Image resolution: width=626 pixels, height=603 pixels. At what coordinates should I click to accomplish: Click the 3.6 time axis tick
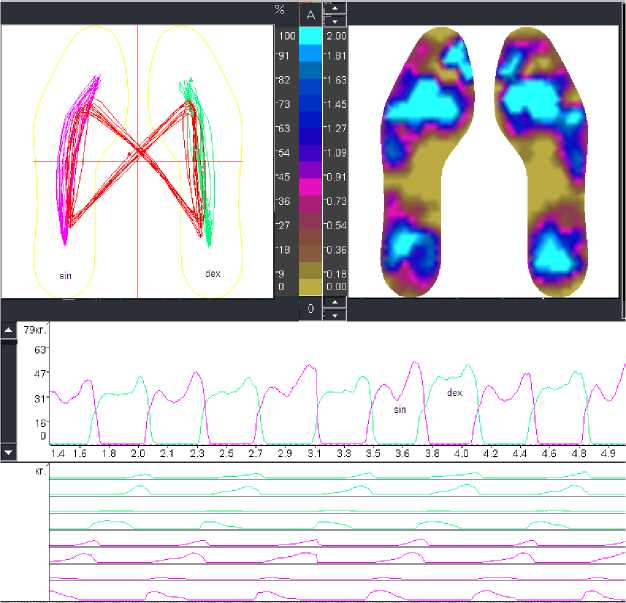tap(402, 454)
